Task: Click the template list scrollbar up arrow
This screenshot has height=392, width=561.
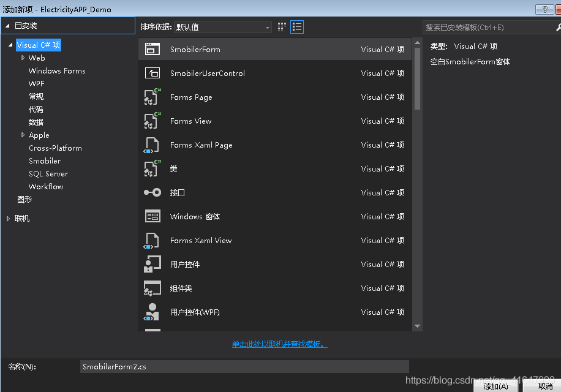Action: (417, 42)
